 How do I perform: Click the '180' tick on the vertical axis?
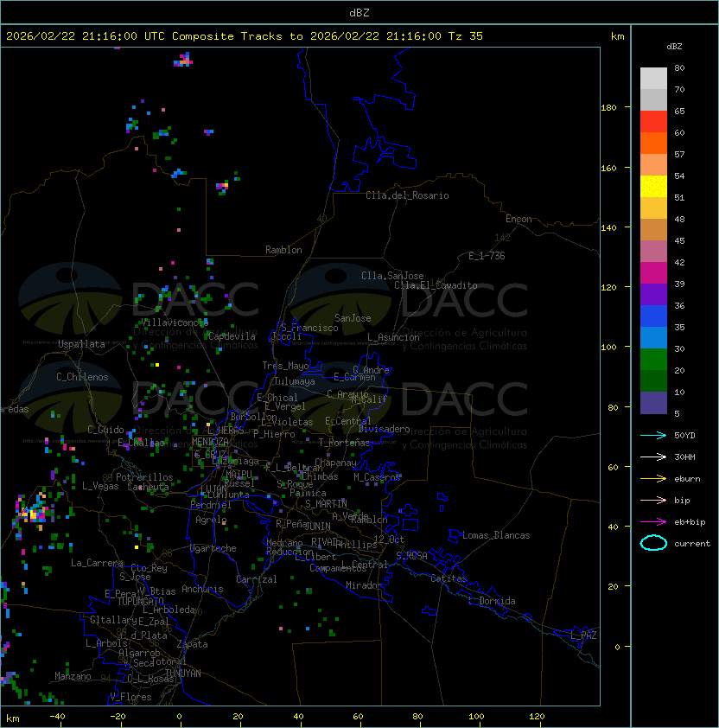[x=608, y=108]
